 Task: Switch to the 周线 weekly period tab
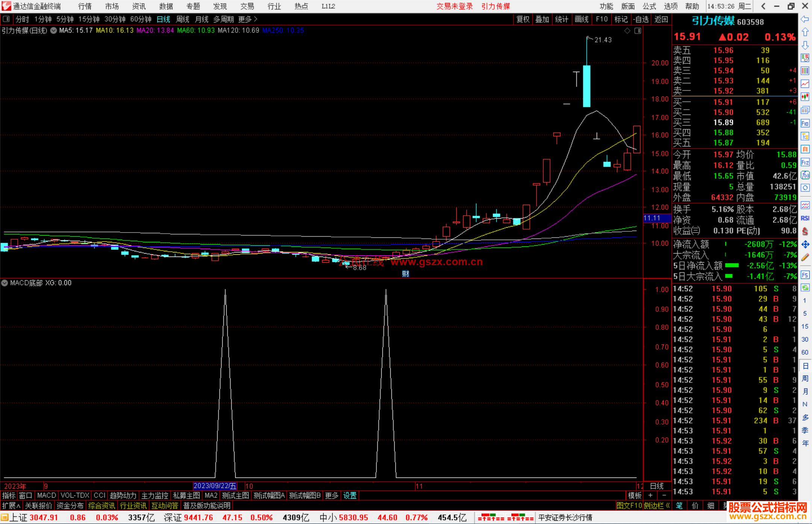coord(183,19)
